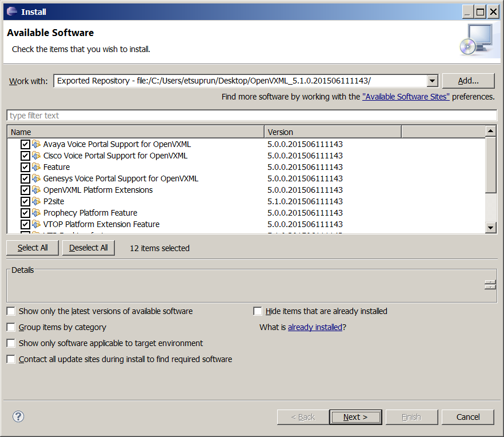
Task: Select the Genesys Voice Portal Support row name
Action: tap(121, 178)
